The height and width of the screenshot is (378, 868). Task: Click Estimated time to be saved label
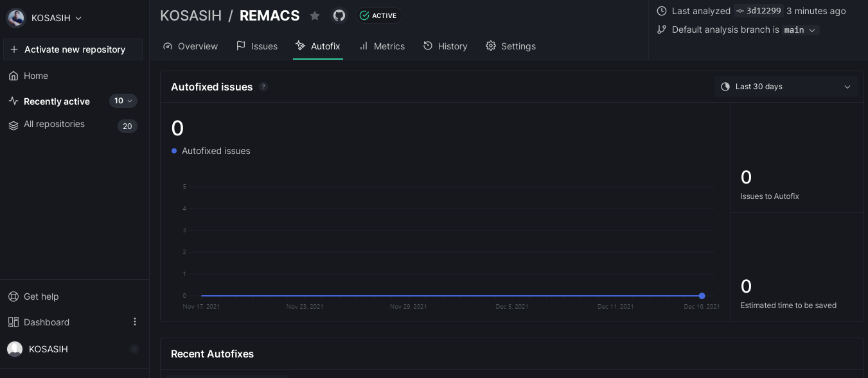click(788, 305)
